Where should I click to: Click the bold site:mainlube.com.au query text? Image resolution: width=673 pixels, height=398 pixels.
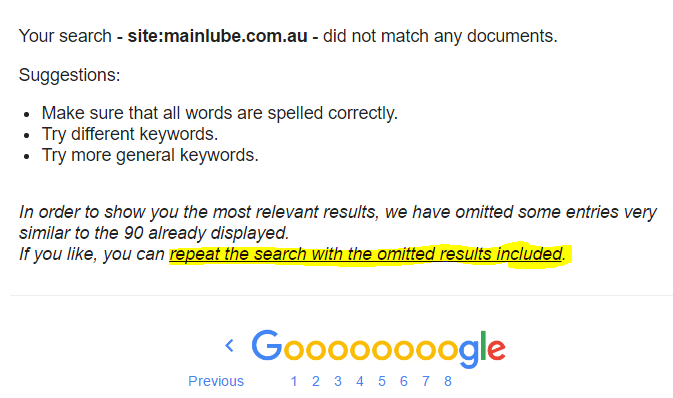[x=218, y=36]
